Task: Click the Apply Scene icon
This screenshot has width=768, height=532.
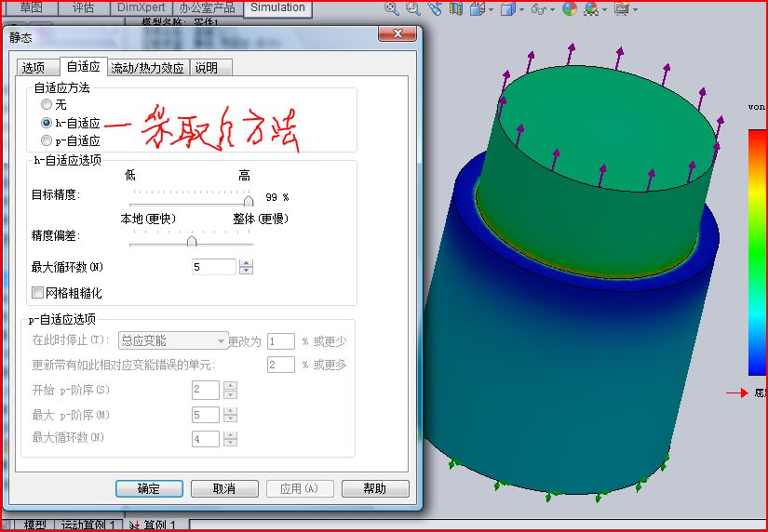Action: [x=592, y=8]
